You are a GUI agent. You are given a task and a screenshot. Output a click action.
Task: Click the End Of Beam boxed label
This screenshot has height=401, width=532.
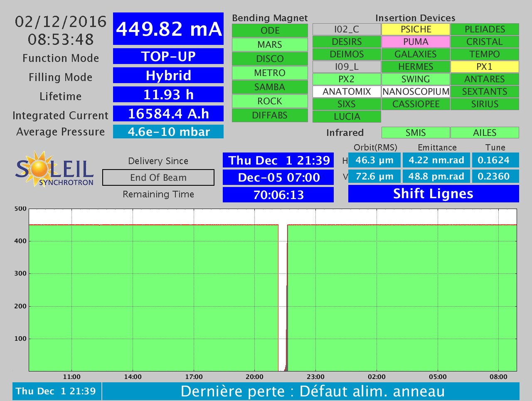tap(158, 177)
